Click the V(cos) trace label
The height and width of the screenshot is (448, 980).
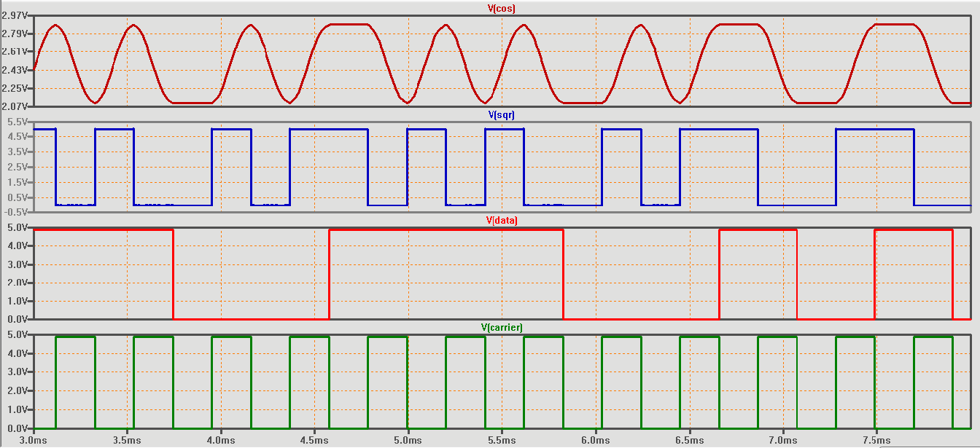click(x=501, y=9)
